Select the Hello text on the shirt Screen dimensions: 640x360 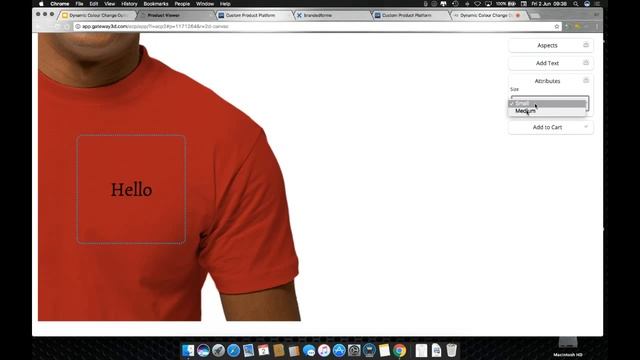pyautogui.click(x=131, y=190)
